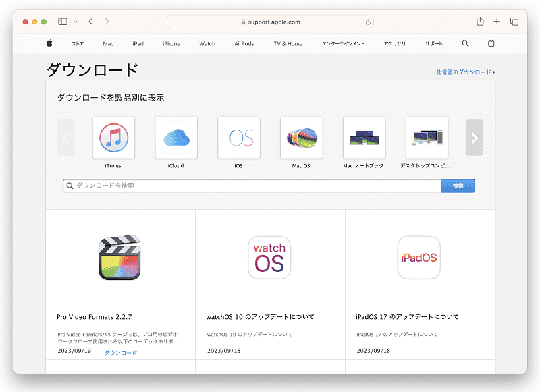Select the Mac OS product icon
Screen dimensions: 540x392
point(302,138)
